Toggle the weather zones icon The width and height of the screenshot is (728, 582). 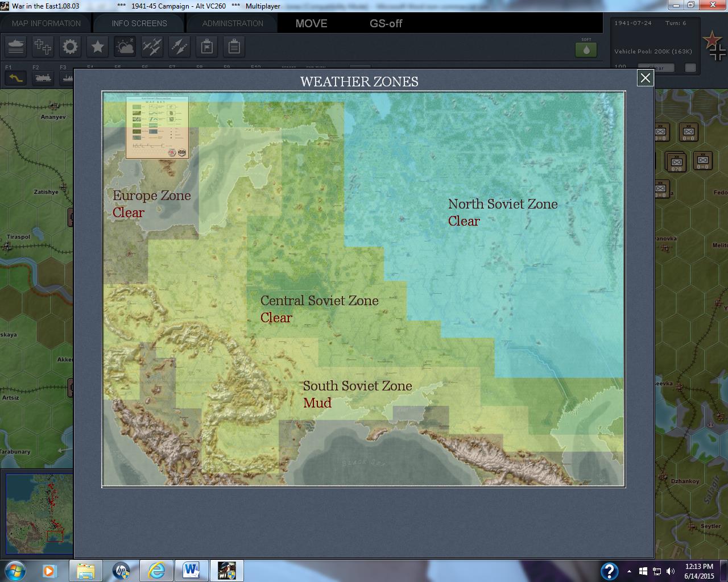tap(125, 47)
